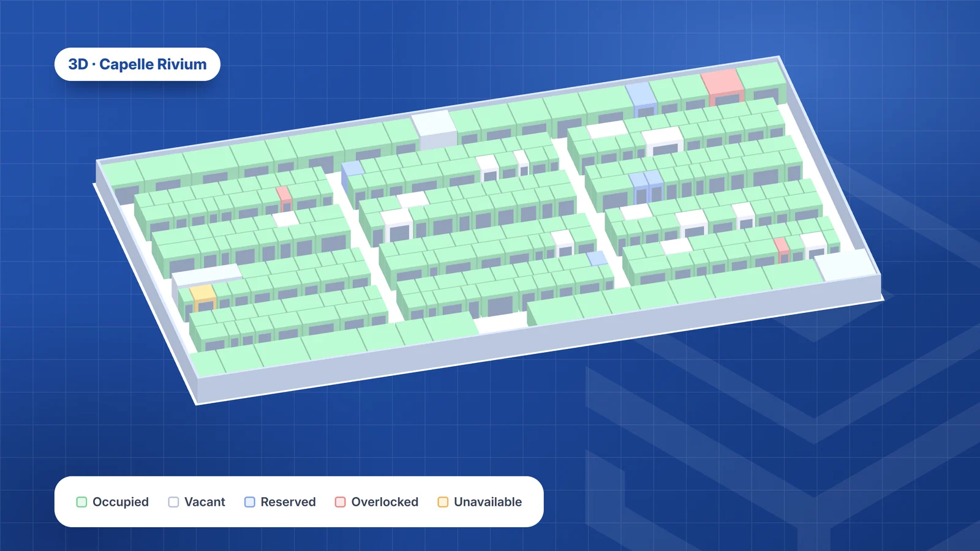
Task: Select the large red overlocked unit in top row
Action: (723, 86)
